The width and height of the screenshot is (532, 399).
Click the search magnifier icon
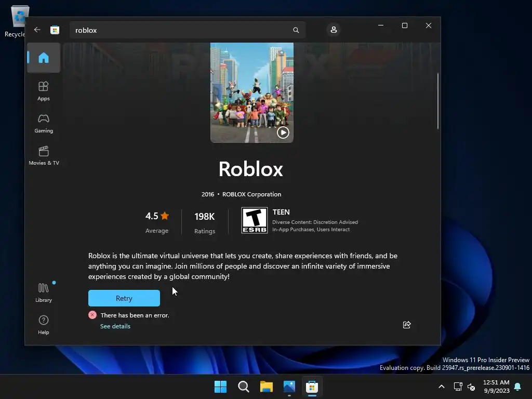click(x=296, y=30)
